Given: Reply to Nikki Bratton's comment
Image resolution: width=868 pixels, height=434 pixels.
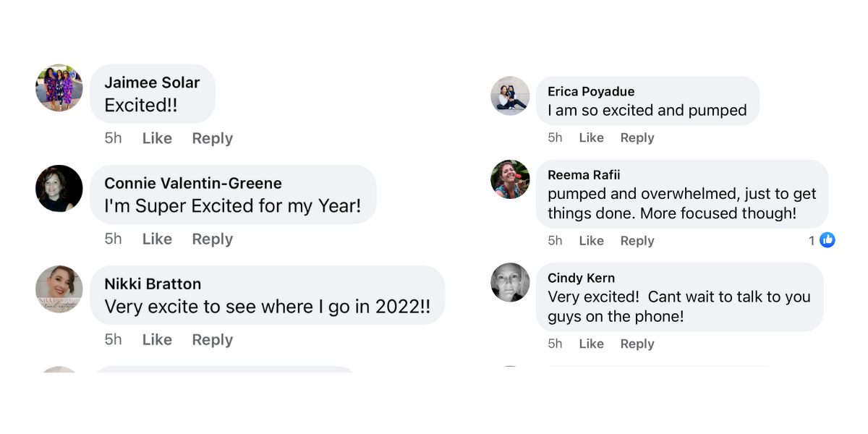Looking at the screenshot, I should (x=212, y=339).
